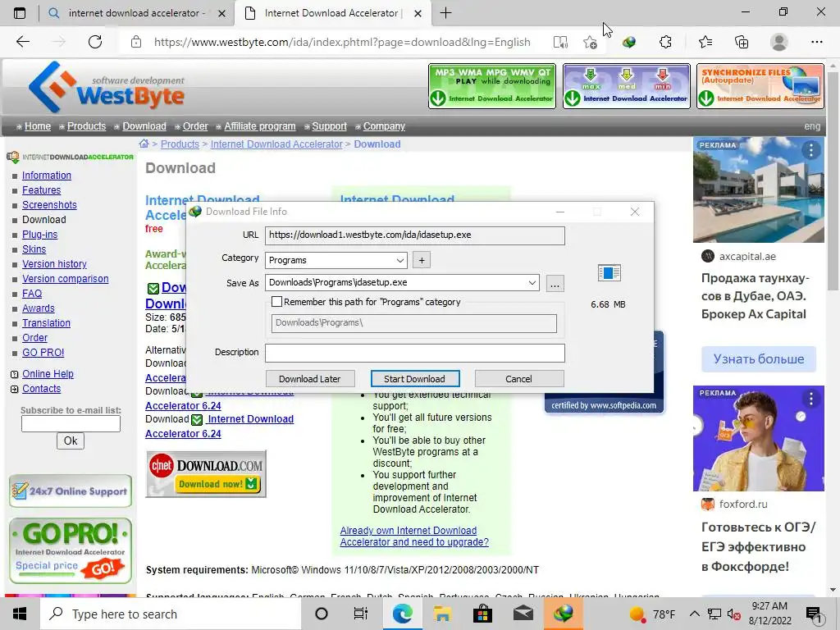This screenshot has width=840, height=630.
Task: Open Mail app from taskbar
Action: [x=523, y=614]
